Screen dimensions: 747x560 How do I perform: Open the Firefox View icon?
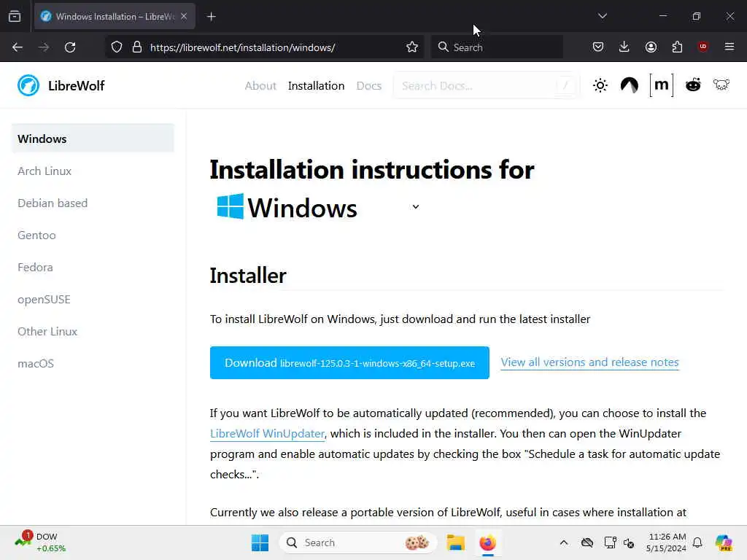[x=15, y=16]
